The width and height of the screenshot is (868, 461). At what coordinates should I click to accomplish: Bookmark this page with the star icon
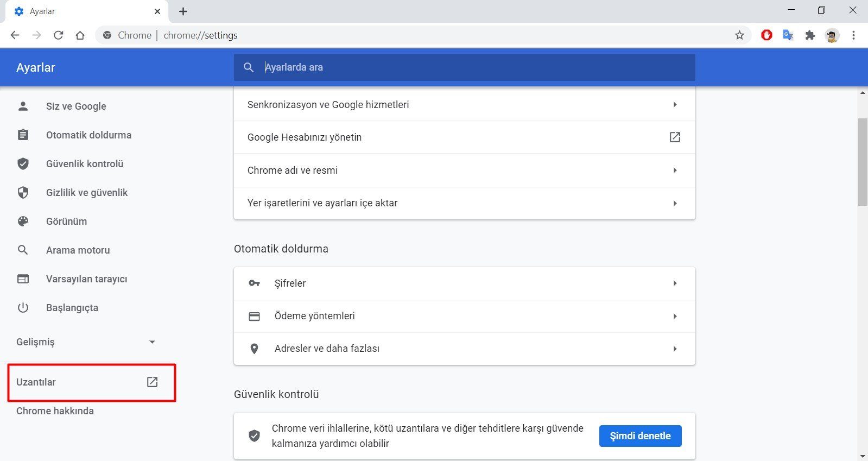(739, 35)
